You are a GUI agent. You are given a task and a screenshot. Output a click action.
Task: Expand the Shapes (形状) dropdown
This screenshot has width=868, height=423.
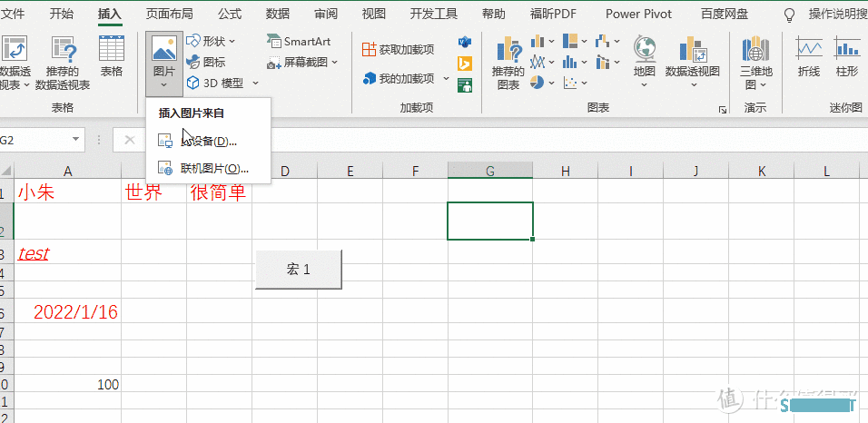(x=232, y=42)
